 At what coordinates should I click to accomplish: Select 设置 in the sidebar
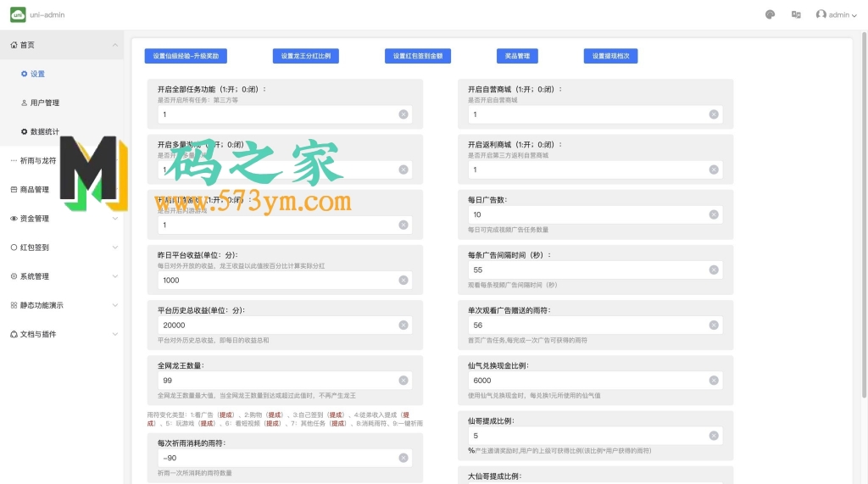[x=61, y=74]
